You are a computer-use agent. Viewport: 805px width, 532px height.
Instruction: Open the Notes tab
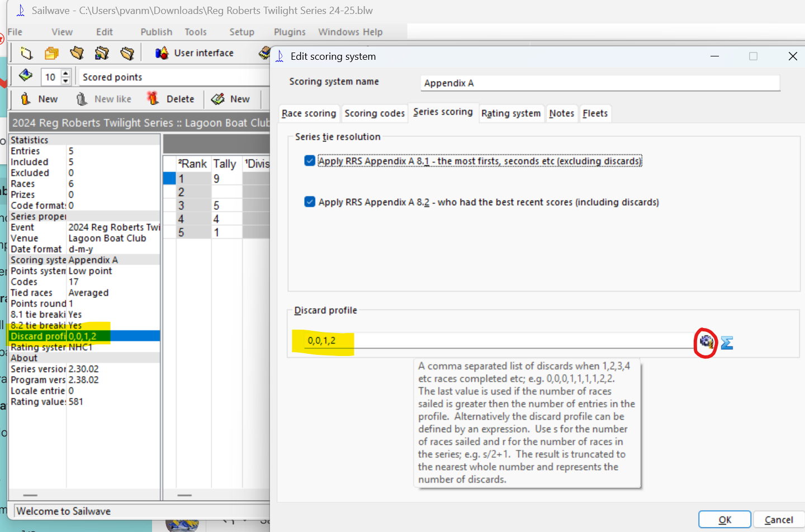coord(562,113)
